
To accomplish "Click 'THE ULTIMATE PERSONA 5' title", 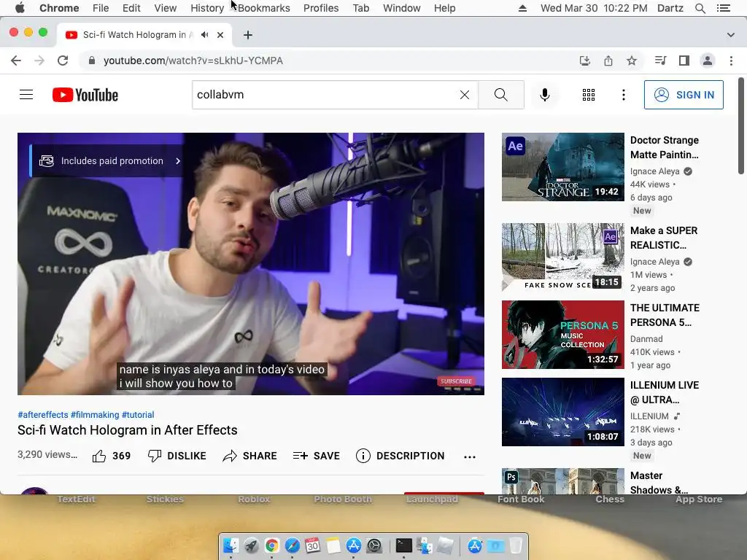I will (665, 315).
